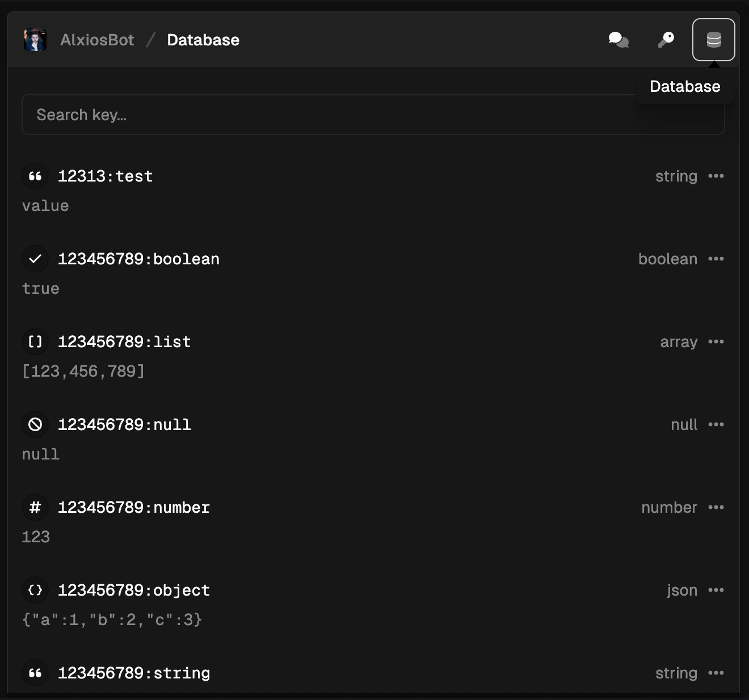Click the 'value' text under 12313:test
The image size is (749, 700).
click(45, 205)
